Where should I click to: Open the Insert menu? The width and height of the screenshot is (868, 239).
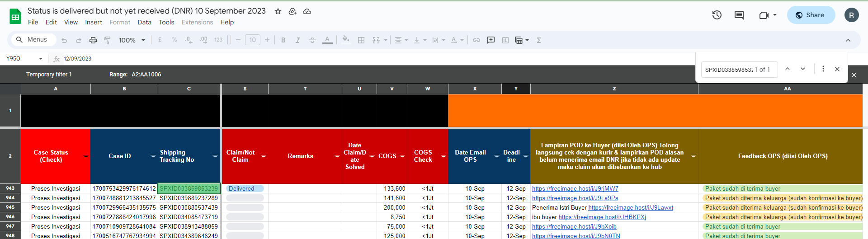94,22
